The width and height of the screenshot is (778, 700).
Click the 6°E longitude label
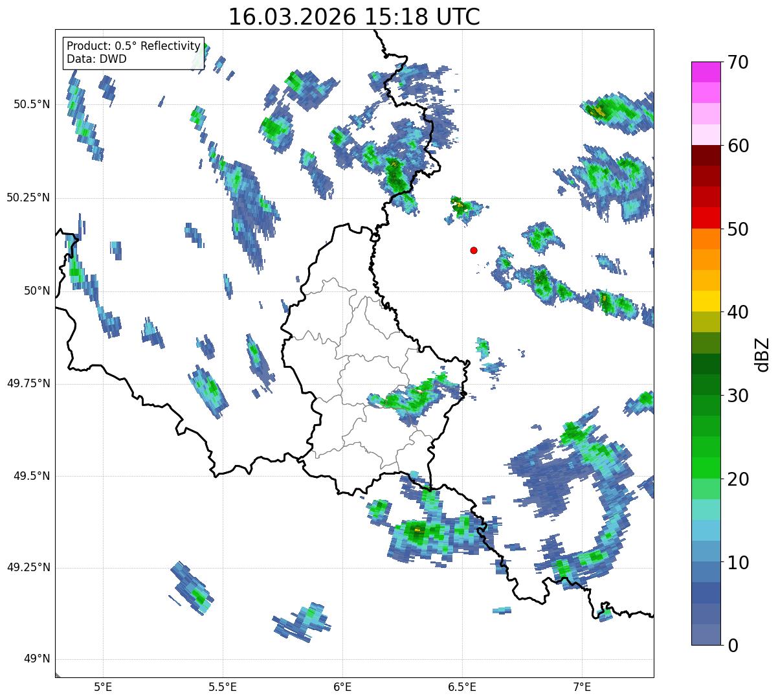pyautogui.click(x=342, y=686)
